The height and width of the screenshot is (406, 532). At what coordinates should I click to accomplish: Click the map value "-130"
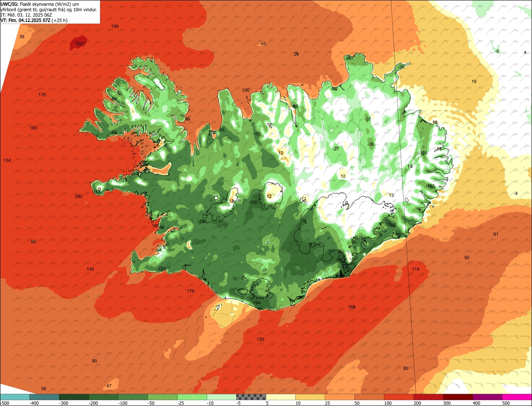tap(202, 221)
